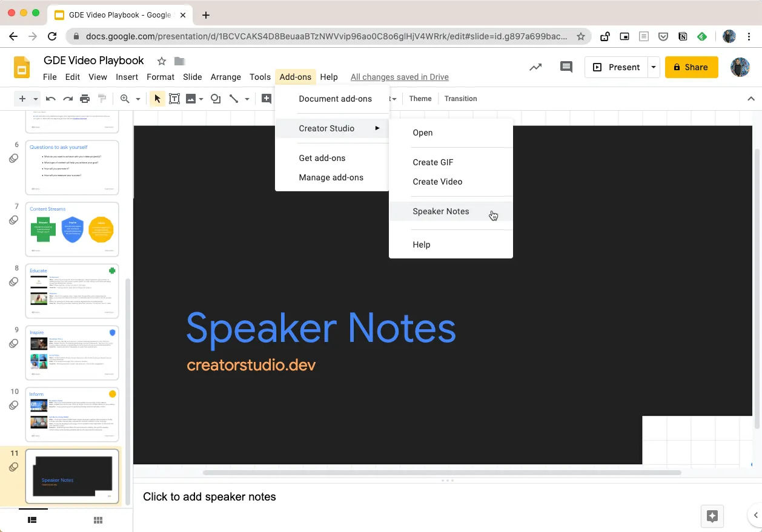Add a new slide with the plus icon
Viewport: 762px width, 532px height.
(22, 98)
